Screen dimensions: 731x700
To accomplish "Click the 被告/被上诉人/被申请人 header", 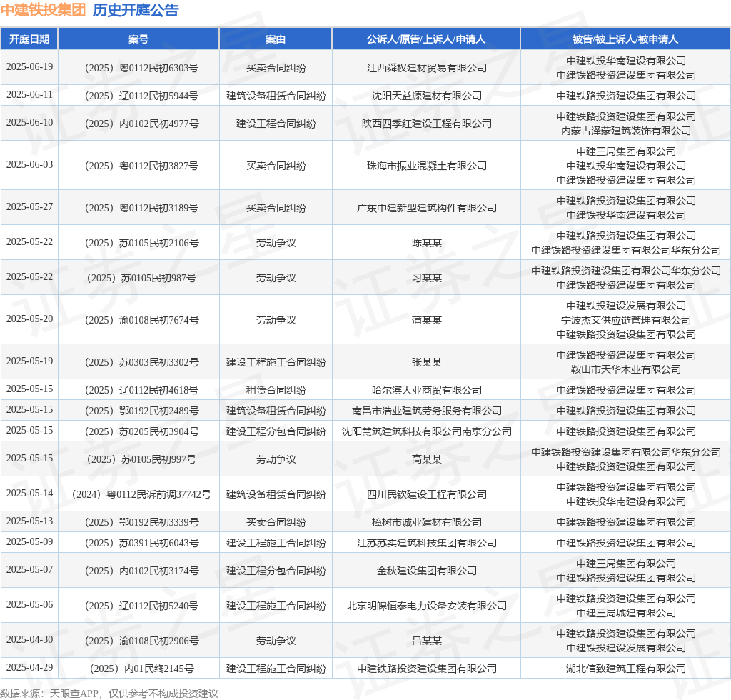I will (x=625, y=39).
